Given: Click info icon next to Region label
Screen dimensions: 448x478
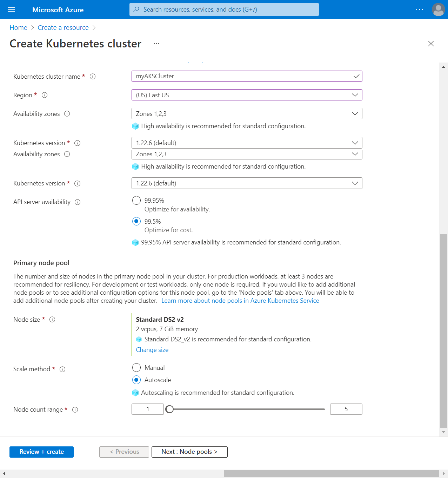Looking at the screenshot, I should click(45, 95).
